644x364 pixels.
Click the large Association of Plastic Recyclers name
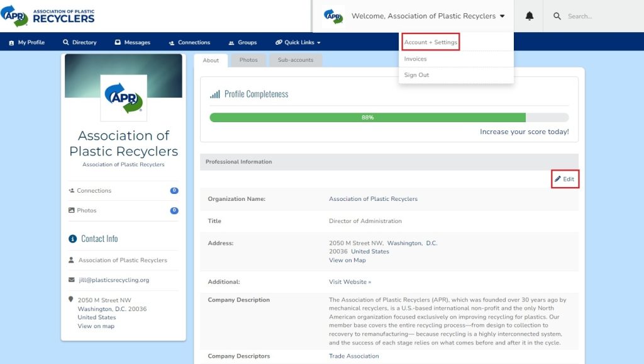point(124,143)
